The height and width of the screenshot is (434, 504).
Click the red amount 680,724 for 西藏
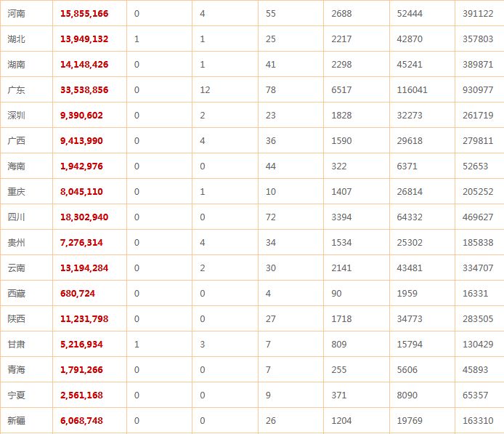(78, 293)
